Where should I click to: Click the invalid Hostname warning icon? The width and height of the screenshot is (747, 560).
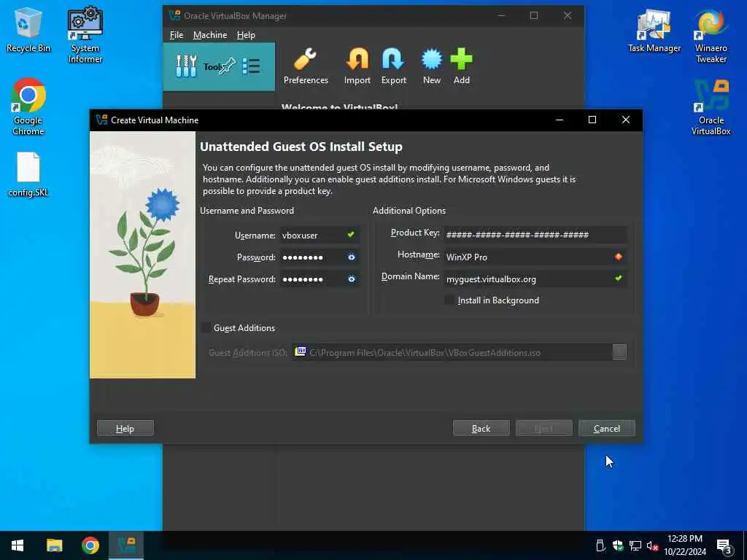point(619,257)
